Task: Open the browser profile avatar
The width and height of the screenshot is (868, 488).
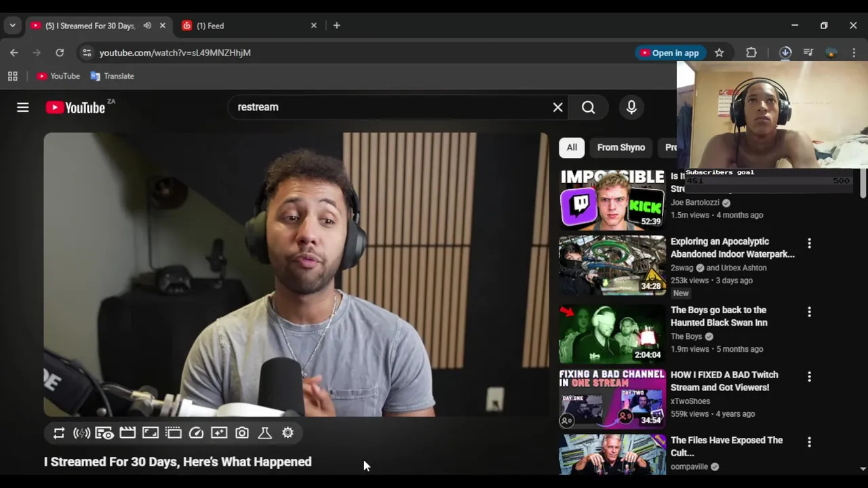Action: [831, 53]
